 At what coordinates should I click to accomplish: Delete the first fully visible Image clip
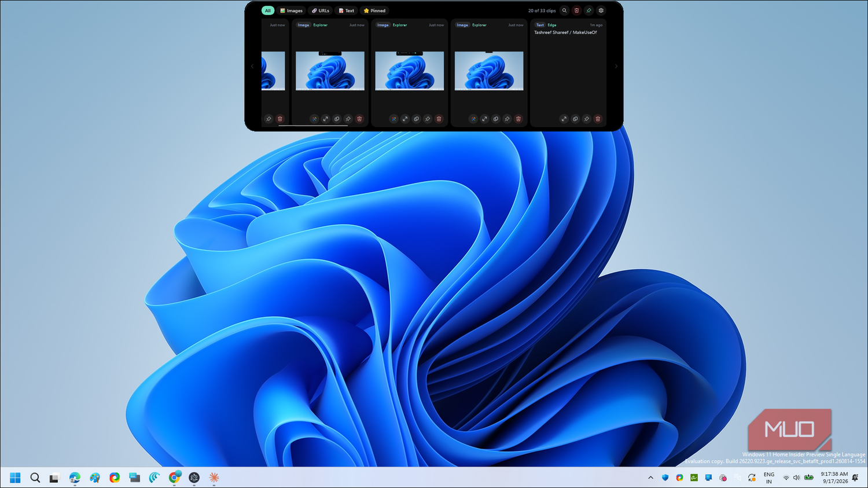point(359,119)
